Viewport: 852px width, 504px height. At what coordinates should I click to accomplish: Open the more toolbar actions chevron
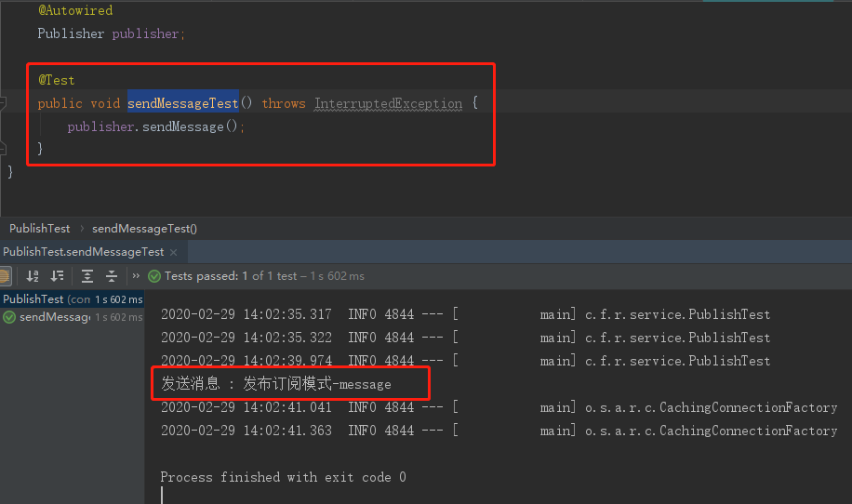coord(136,276)
